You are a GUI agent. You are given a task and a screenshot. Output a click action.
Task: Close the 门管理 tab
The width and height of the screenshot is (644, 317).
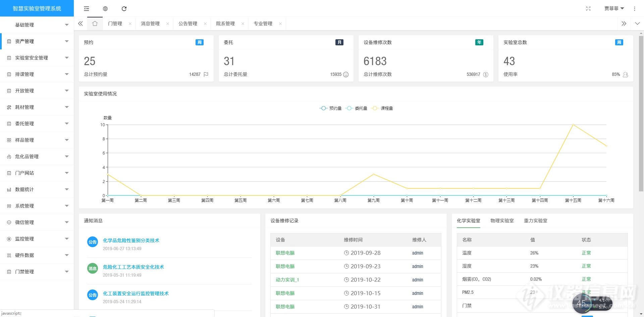(130, 24)
